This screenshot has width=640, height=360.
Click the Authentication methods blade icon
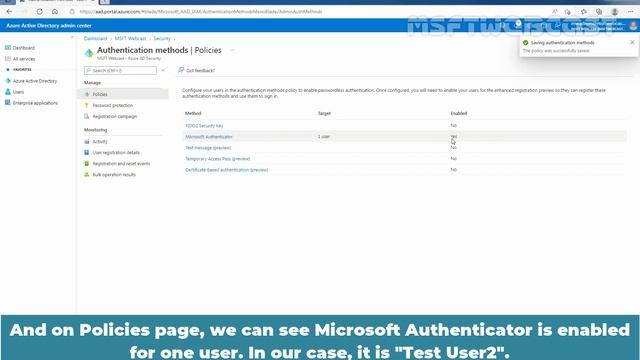click(x=89, y=53)
